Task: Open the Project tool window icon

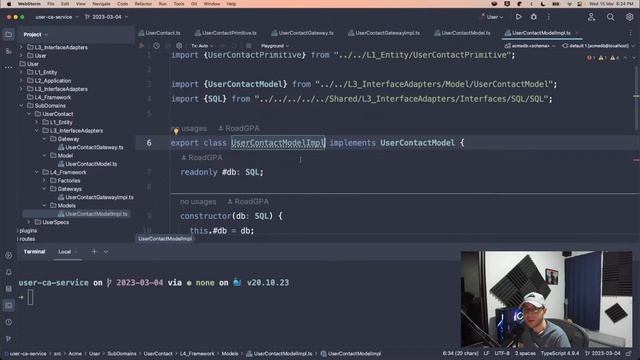Action: 9,35
